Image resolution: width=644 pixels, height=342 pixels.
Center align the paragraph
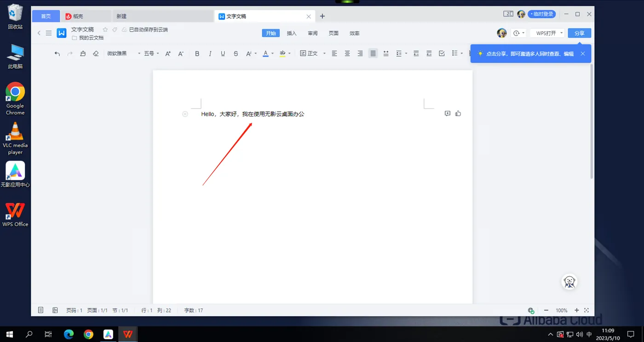(x=347, y=53)
